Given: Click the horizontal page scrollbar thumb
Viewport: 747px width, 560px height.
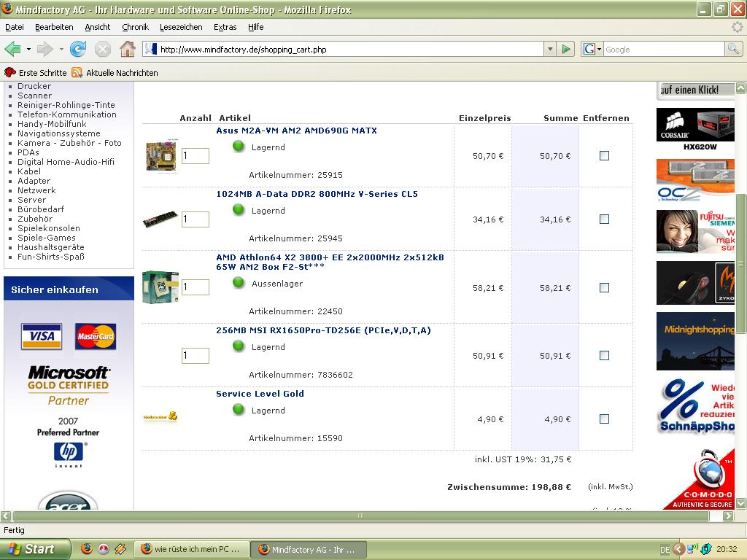Looking at the screenshot, I should (360, 516).
